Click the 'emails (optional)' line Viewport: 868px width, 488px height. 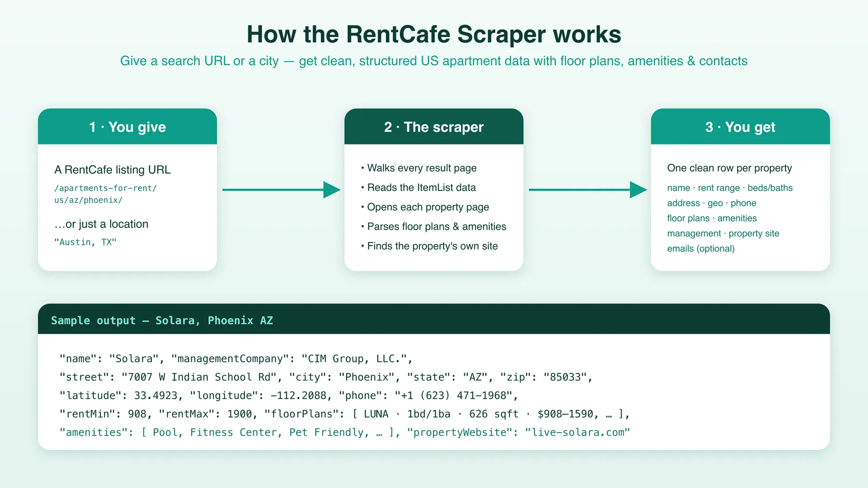point(701,249)
